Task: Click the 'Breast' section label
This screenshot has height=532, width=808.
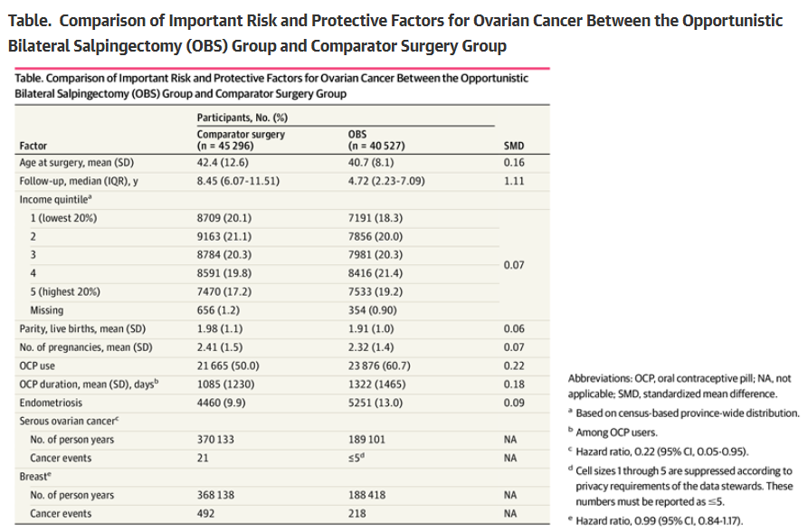Action: 34,477
